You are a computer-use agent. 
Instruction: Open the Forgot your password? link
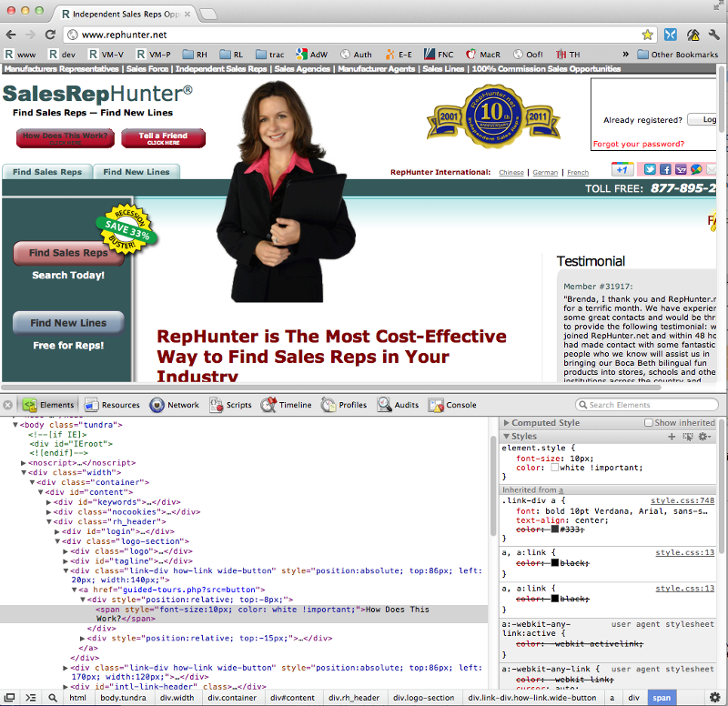[639, 144]
